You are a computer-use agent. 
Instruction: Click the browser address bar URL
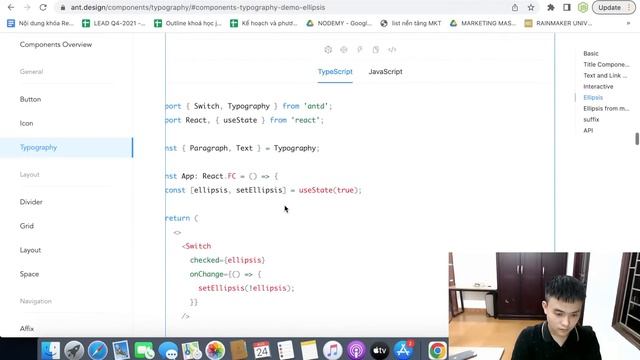coord(198,7)
